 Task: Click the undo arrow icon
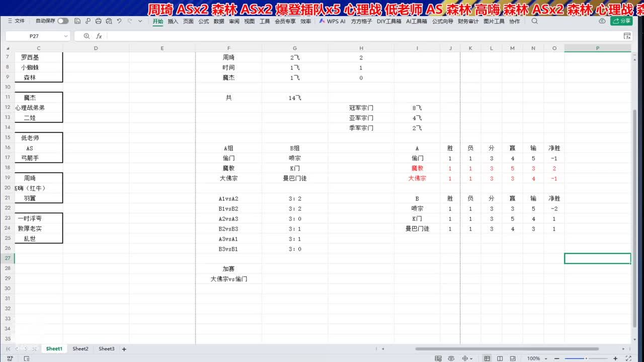point(119,21)
